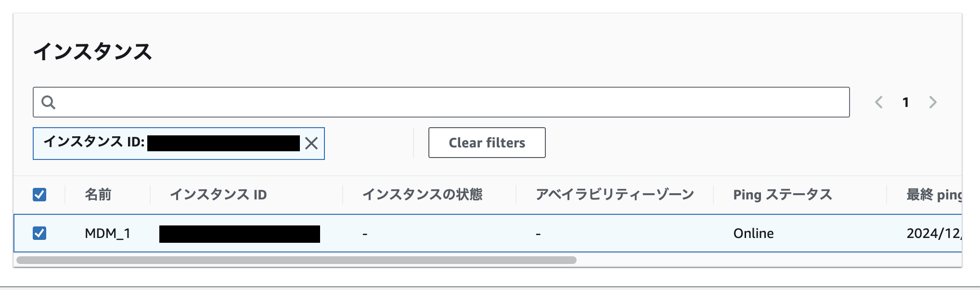Click the Online status of MDM_1

point(753,234)
